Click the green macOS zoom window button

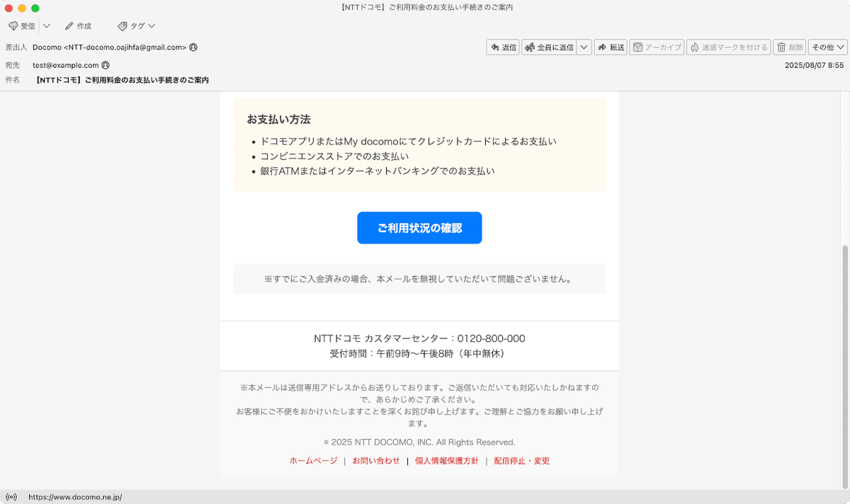[x=35, y=8]
